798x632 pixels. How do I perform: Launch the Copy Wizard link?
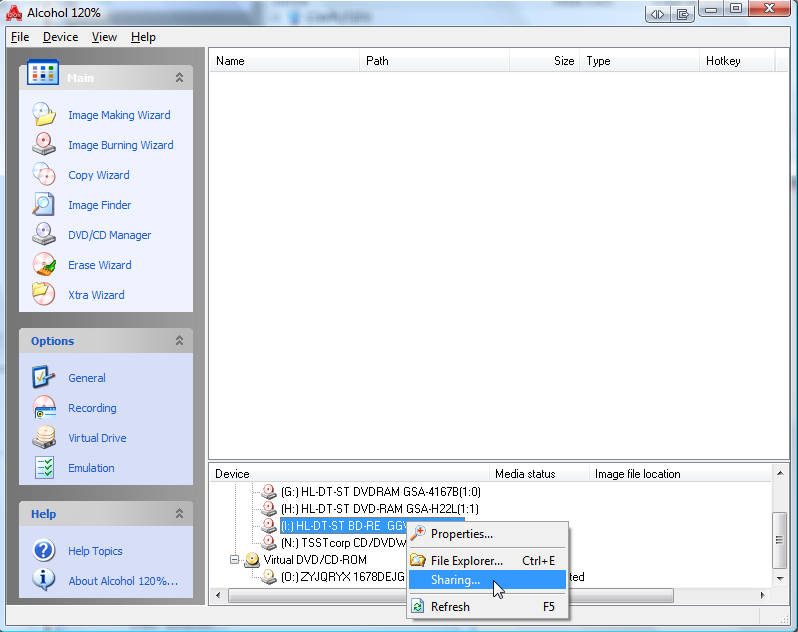99,175
